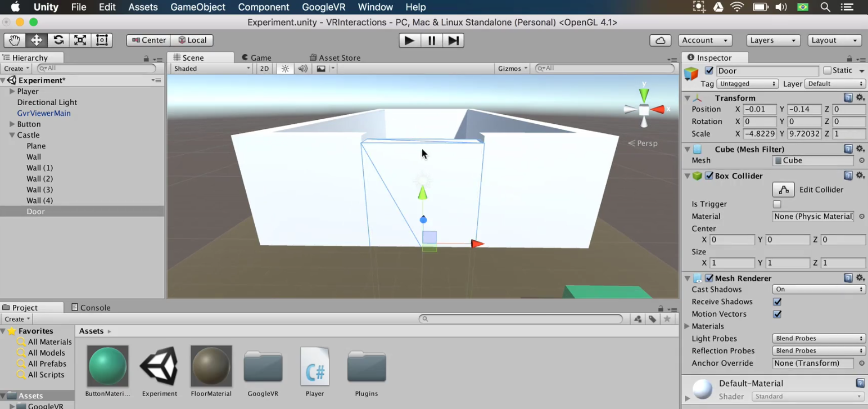Viewport: 868px width, 409px height.
Task: Click the Default-Material preview sphere
Action: point(702,389)
